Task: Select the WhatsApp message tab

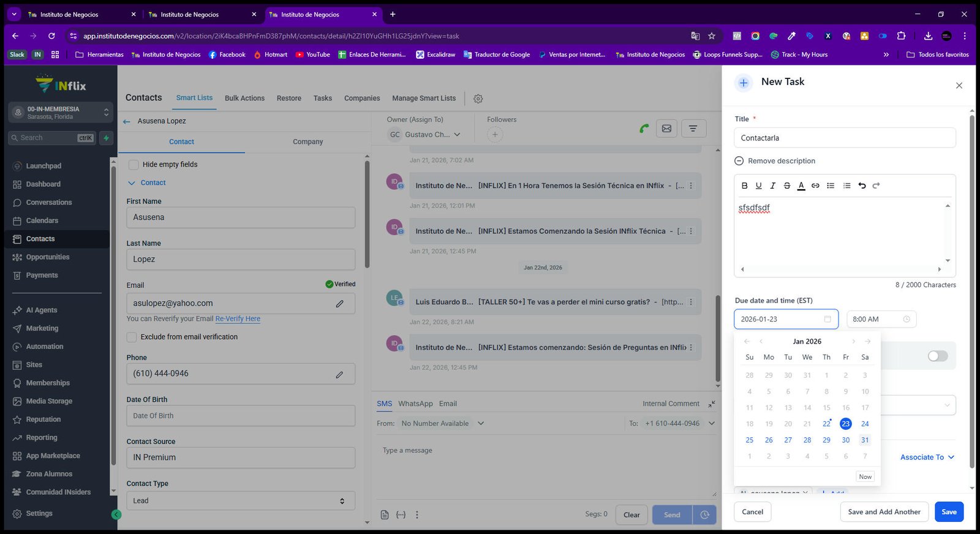Action: (x=415, y=404)
